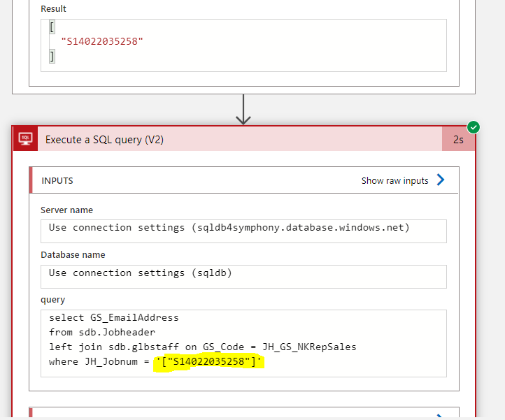
Task: Click the Server name label
Action: point(66,210)
